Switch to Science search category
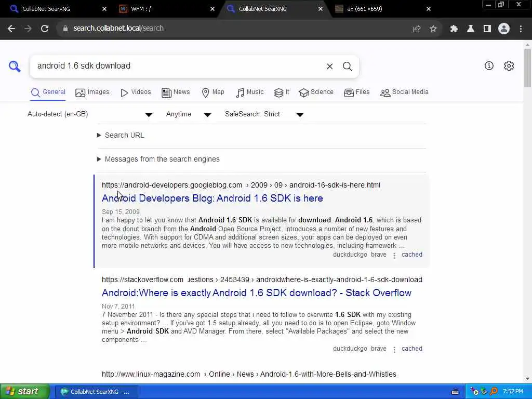Screen dimensions: 532x399 point(316,92)
